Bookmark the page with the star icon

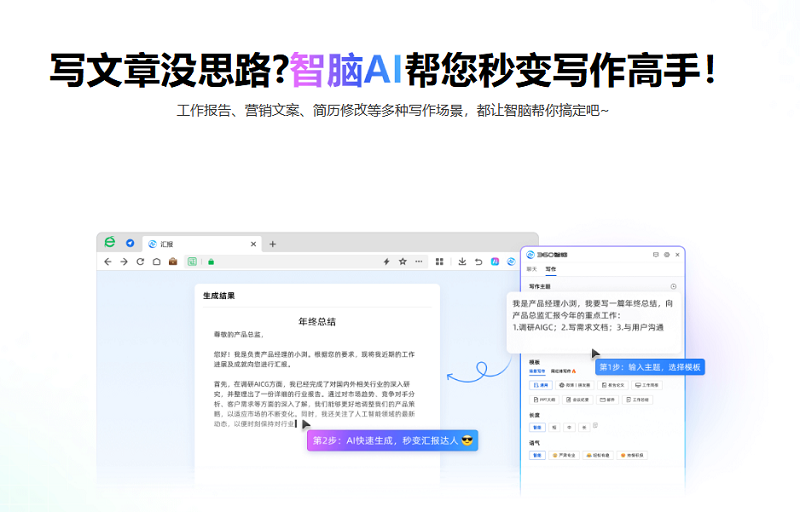click(402, 262)
